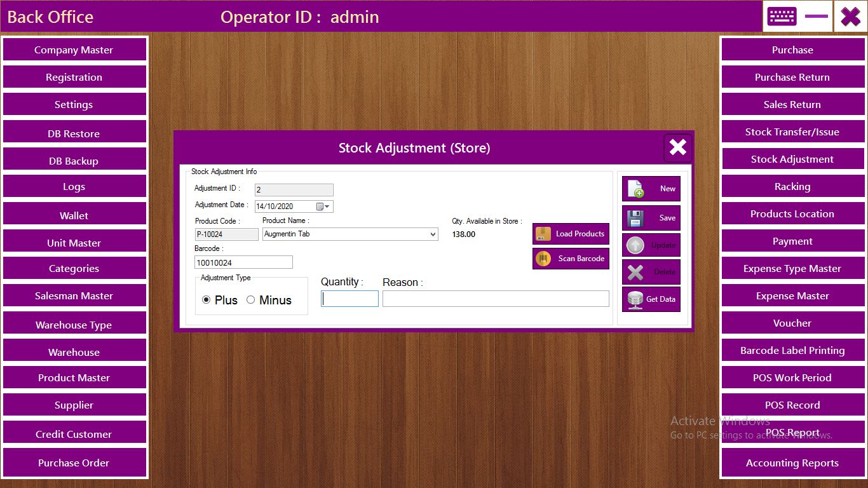Open Barcode Label Printing

pyautogui.click(x=792, y=350)
